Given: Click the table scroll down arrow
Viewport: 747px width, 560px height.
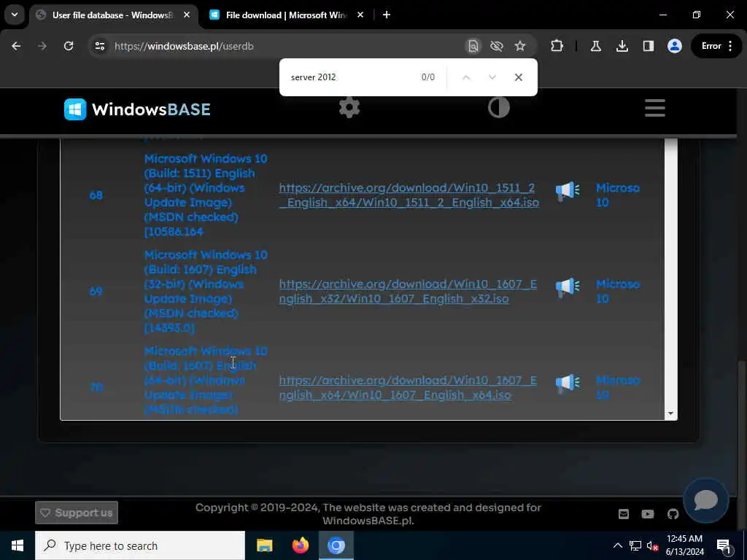Looking at the screenshot, I should click(x=671, y=413).
